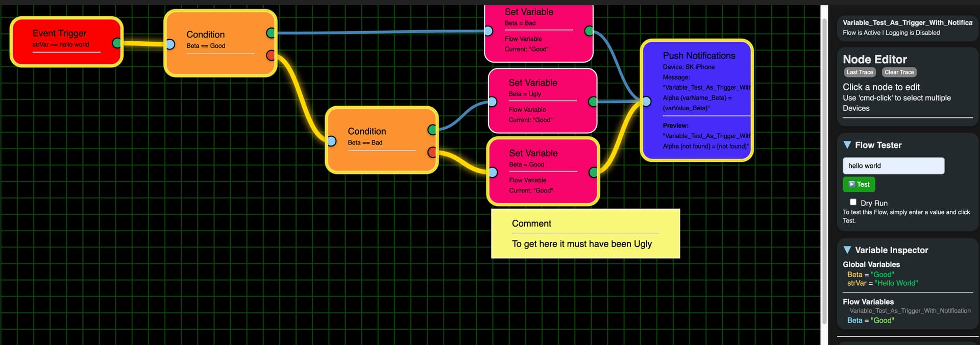This screenshot has height=345, width=980.
Task: Select the Event Trigger node
Action: coord(66,42)
